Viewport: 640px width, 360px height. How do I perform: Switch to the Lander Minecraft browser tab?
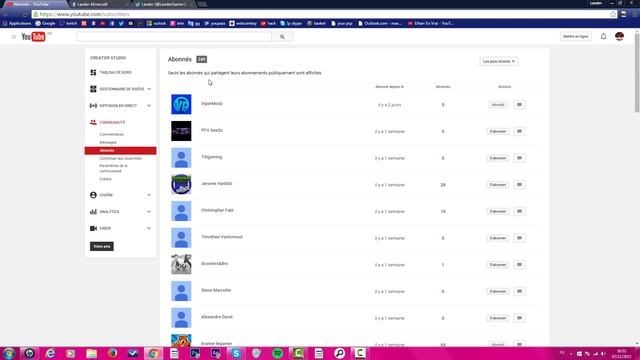click(x=98, y=4)
